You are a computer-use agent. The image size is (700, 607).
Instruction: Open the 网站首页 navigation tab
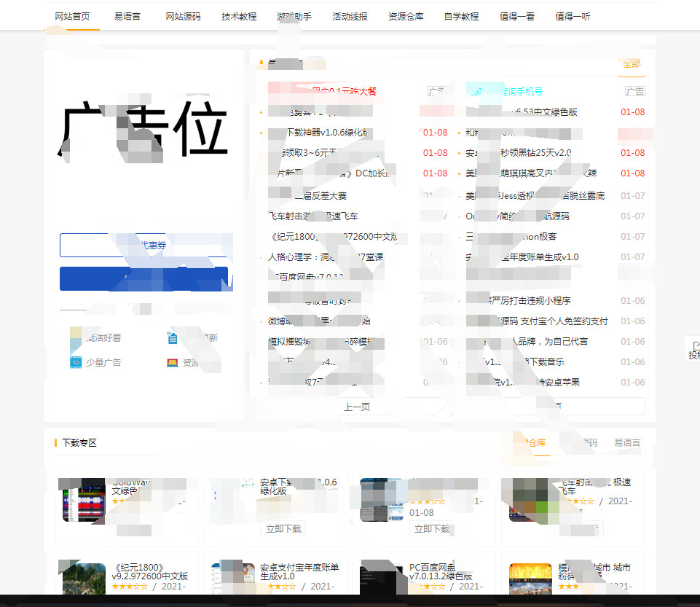click(72, 16)
